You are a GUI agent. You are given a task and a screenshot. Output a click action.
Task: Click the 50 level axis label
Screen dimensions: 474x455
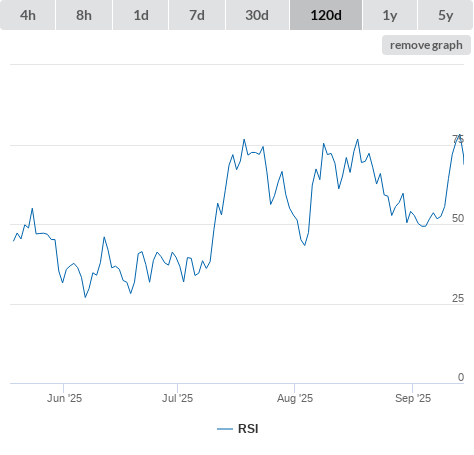click(x=458, y=218)
